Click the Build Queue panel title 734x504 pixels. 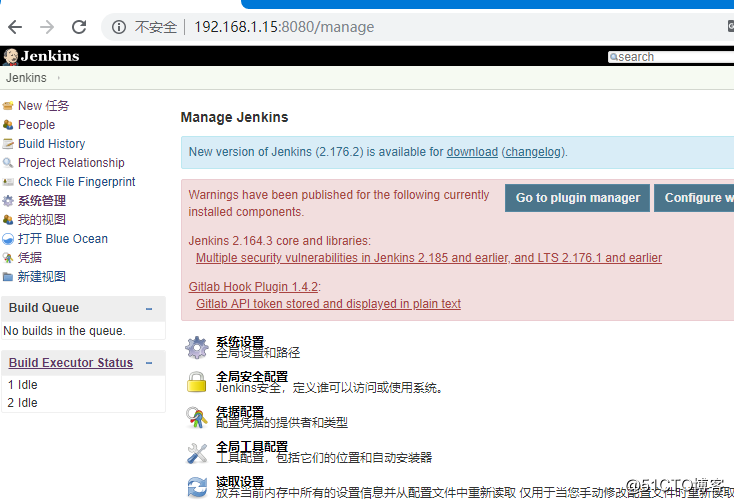(44, 308)
